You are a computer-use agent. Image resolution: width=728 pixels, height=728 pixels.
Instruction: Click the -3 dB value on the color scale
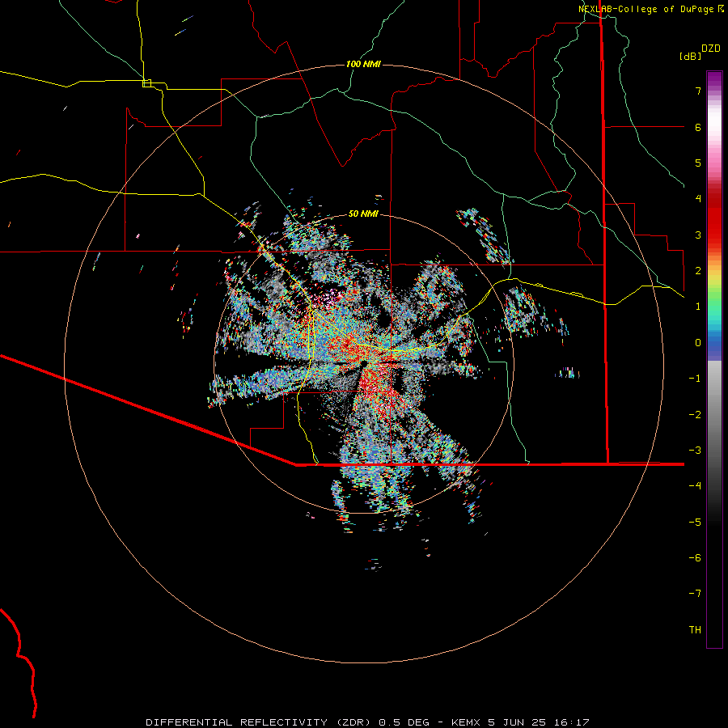click(x=695, y=451)
